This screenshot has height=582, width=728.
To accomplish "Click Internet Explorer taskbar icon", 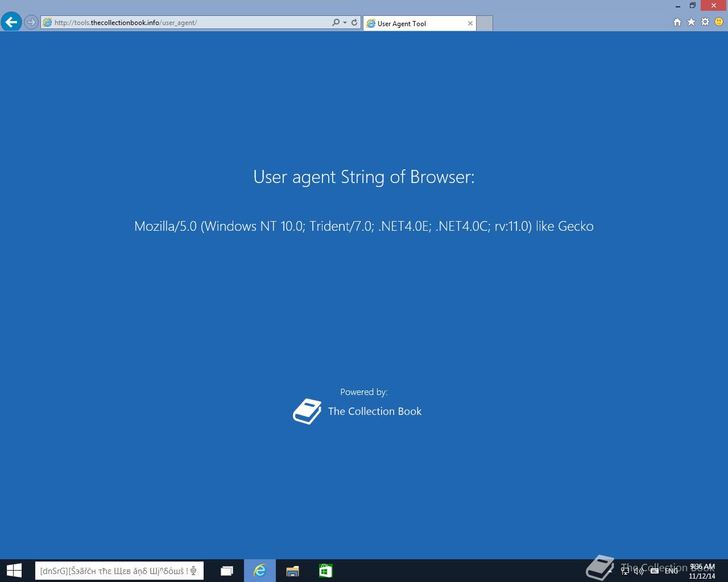I will coord(260,571).
